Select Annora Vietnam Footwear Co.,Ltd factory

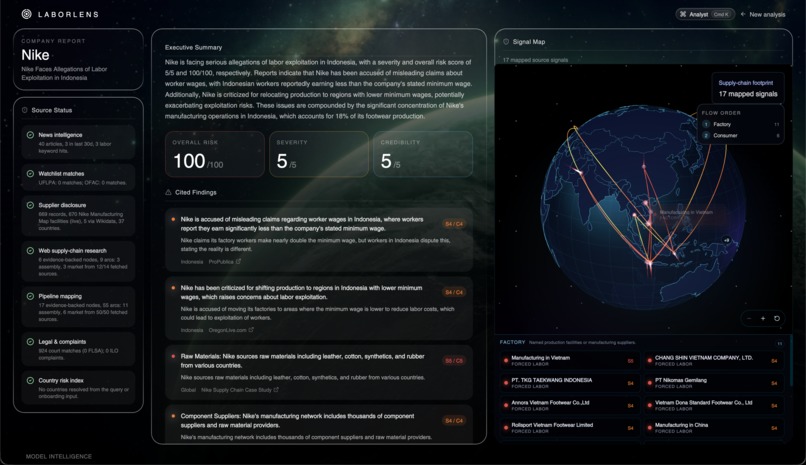click(570, 406)
